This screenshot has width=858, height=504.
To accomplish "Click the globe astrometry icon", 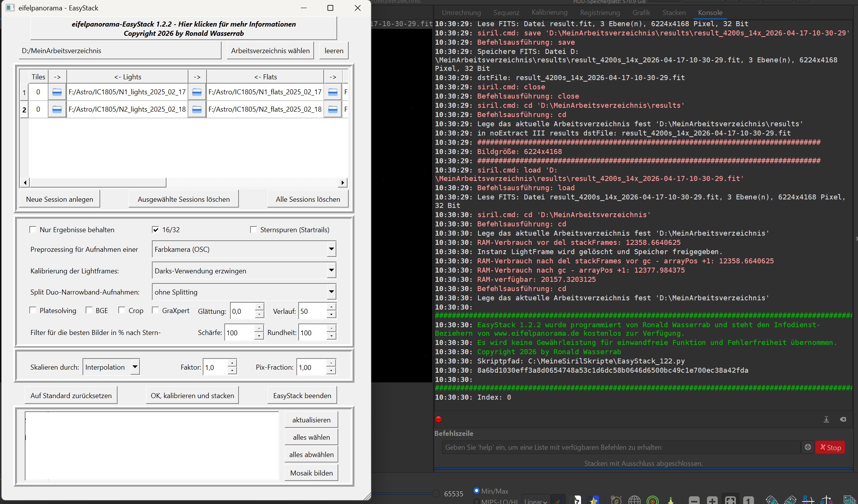I will pos(634,500).
